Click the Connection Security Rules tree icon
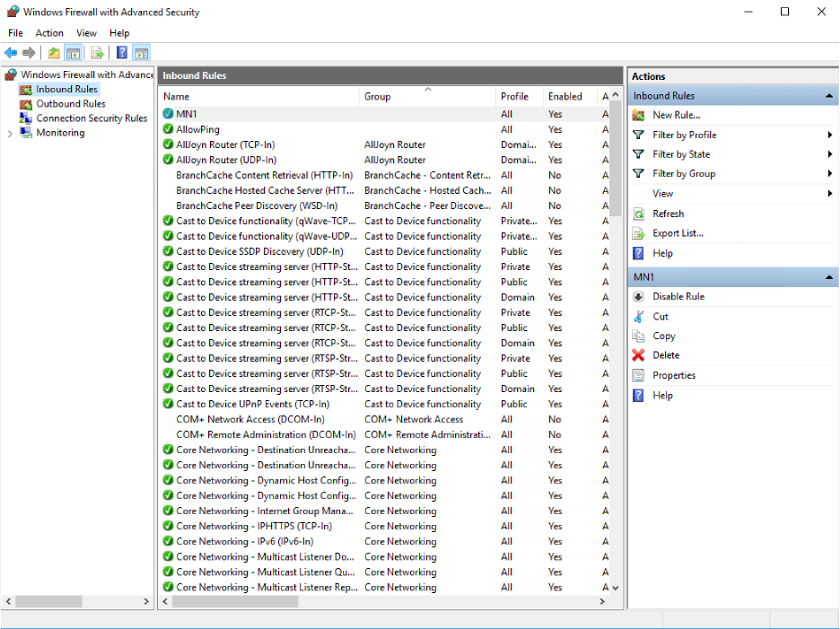This screenshot has height=629, width=840. point(26,118)
